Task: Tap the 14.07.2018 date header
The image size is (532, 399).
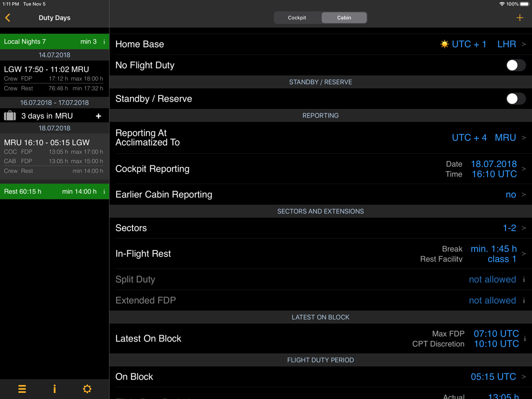Action: (54, 55)
